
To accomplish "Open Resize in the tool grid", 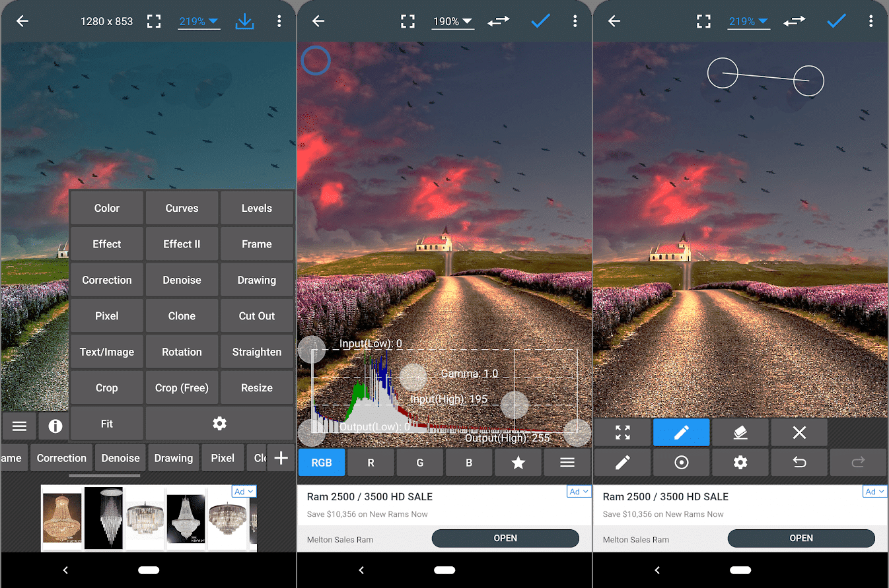I will pos(257,388).
